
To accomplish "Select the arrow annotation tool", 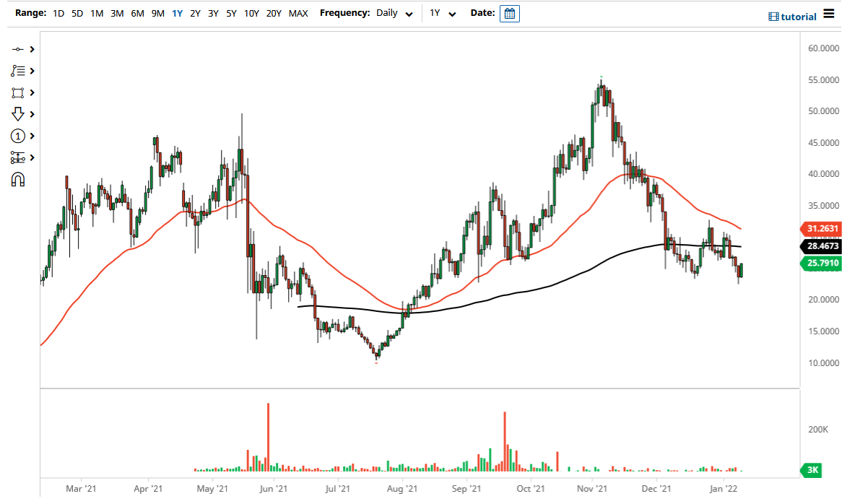I will click(18, 114).
